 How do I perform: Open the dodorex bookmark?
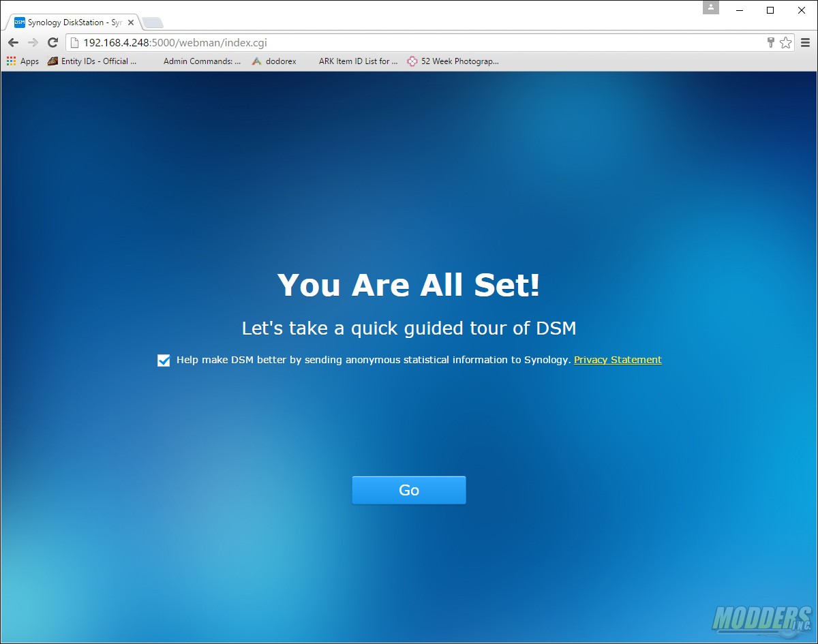coord(274,61)
